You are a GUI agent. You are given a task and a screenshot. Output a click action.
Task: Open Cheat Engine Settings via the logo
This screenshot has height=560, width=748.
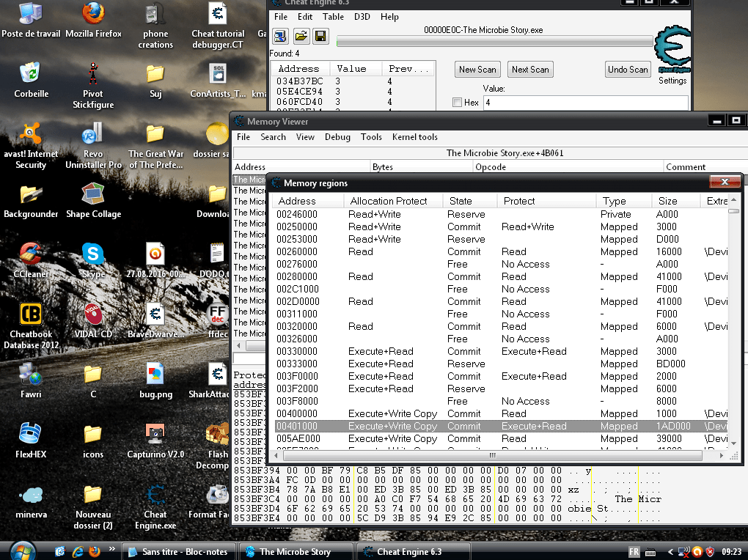[x=671, y=50]
